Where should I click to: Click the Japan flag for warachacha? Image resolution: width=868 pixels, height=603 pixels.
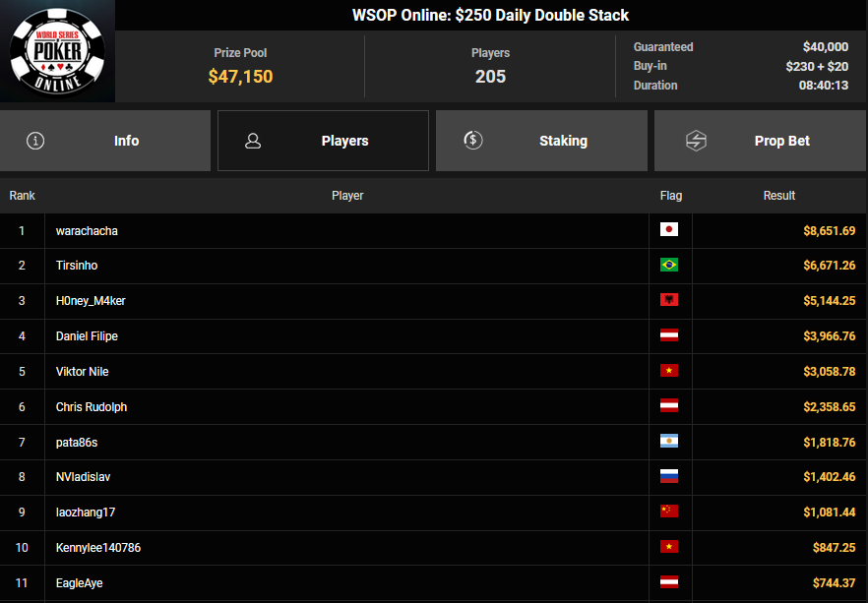[669, 230]
